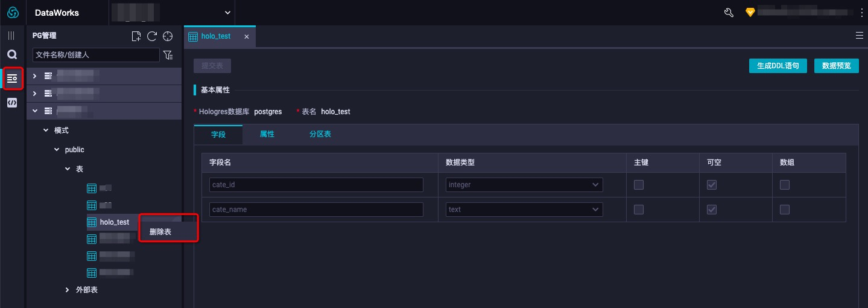Refresh the PG管理 tree
Screen dimensions: 868x308
pyautogui.click(x=152, y=36)
